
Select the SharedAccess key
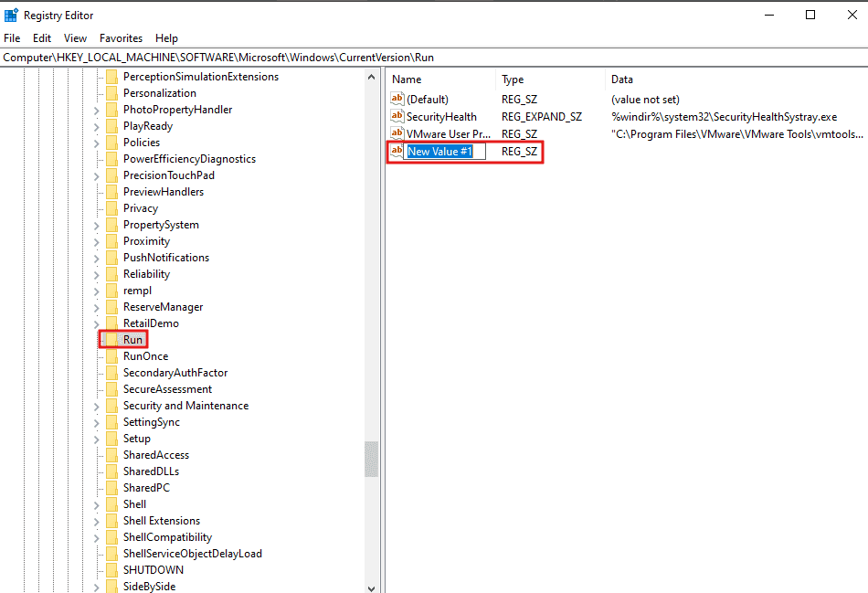[x=156, y=455]
